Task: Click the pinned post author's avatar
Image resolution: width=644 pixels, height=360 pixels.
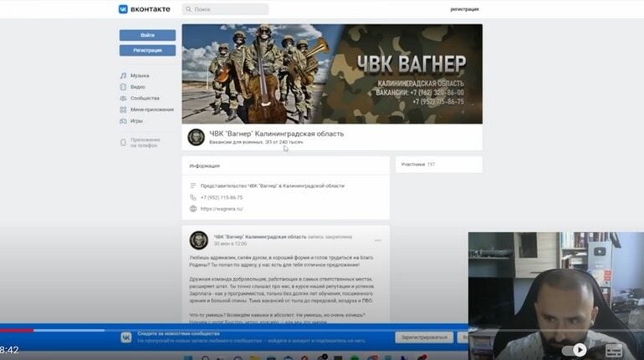Action: 199,241
